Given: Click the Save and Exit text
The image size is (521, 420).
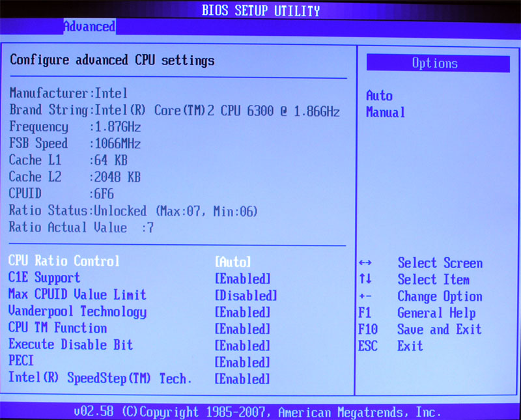Looking at the screenshot, I should (x=439, y=329).
